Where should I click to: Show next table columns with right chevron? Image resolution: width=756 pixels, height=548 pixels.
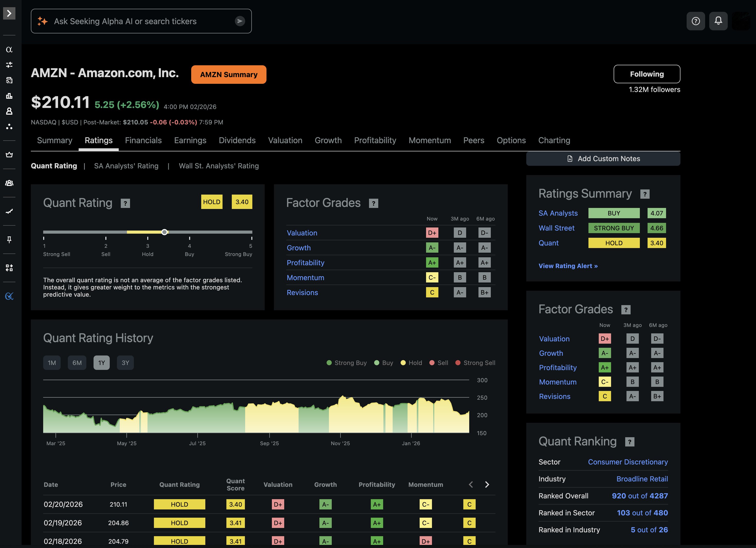[487, 484]
